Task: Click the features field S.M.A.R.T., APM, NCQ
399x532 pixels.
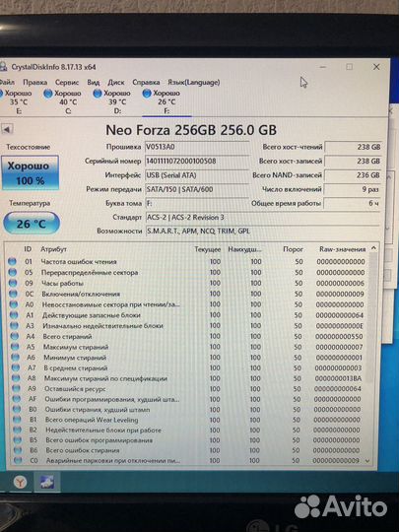Action: pyautogui.click(x=263, y=232)
